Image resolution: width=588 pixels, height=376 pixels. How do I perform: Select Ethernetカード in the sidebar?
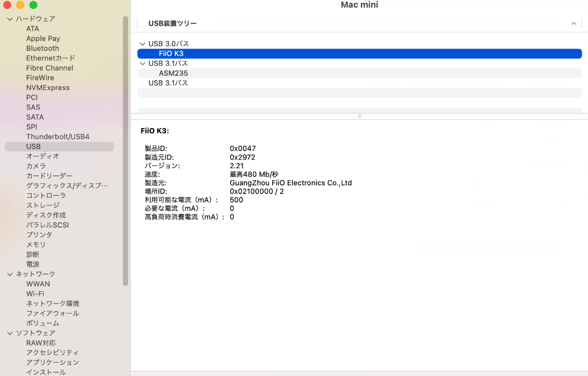[50, 58]
